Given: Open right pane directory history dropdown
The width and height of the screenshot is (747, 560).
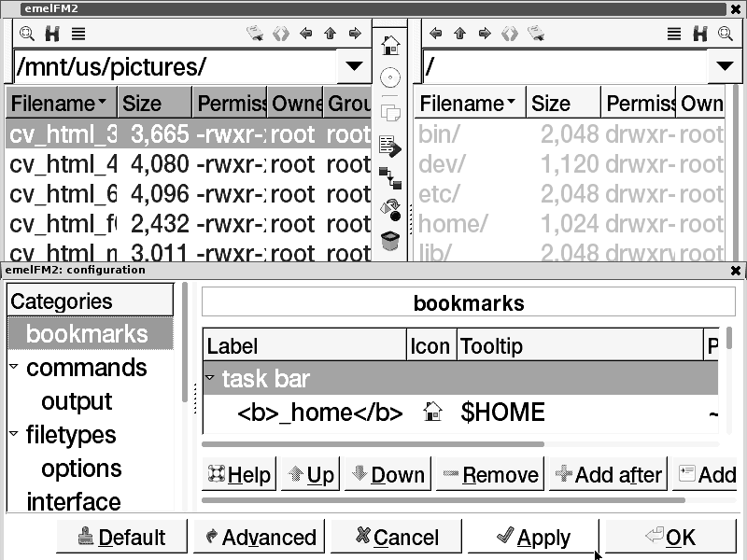Looking at the screenshot, I should 725,66.
